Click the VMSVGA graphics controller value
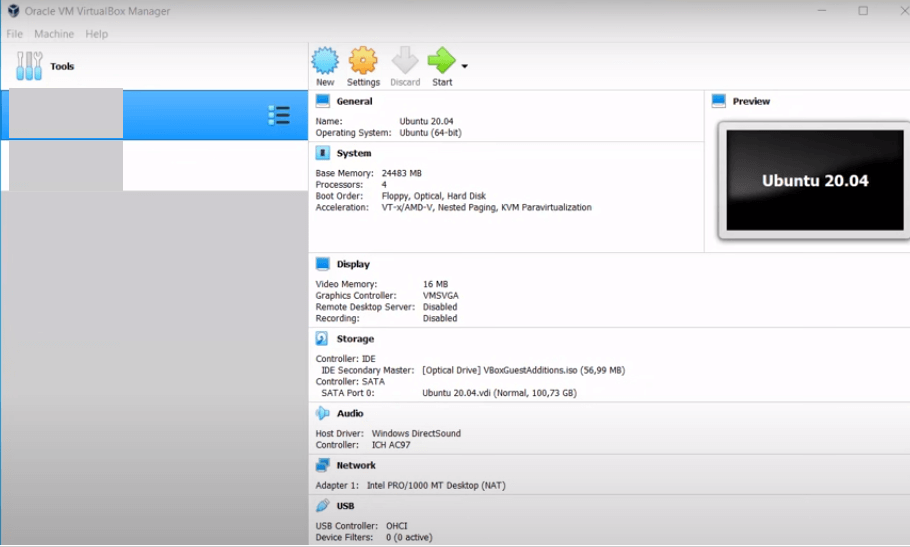The width and height of the screenshot is (910, 547). click(440, 296)
